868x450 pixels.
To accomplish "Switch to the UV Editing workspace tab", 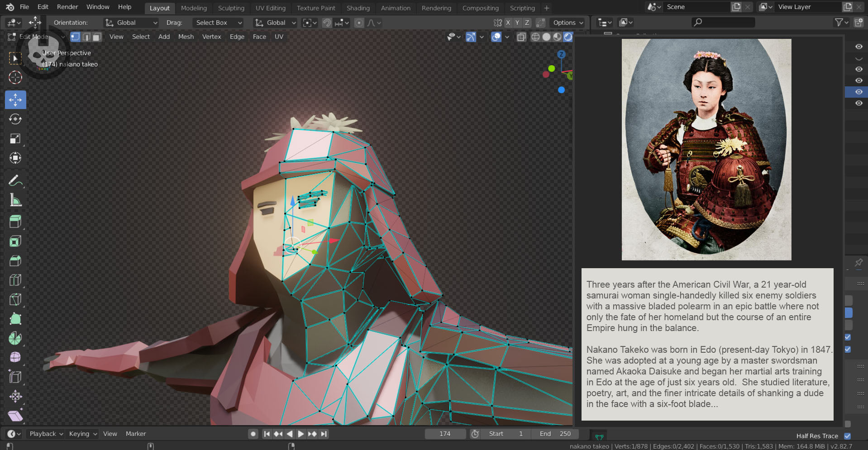I will coord(271,8).
